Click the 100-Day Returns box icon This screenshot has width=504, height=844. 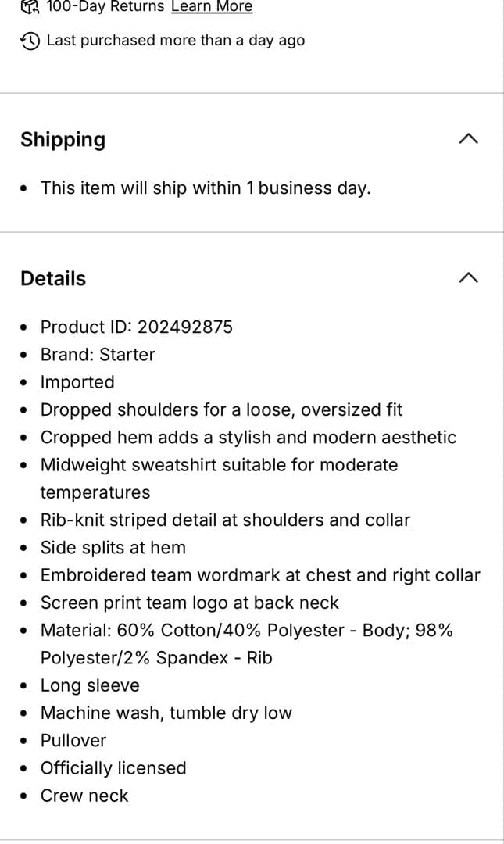pos(29,7)
